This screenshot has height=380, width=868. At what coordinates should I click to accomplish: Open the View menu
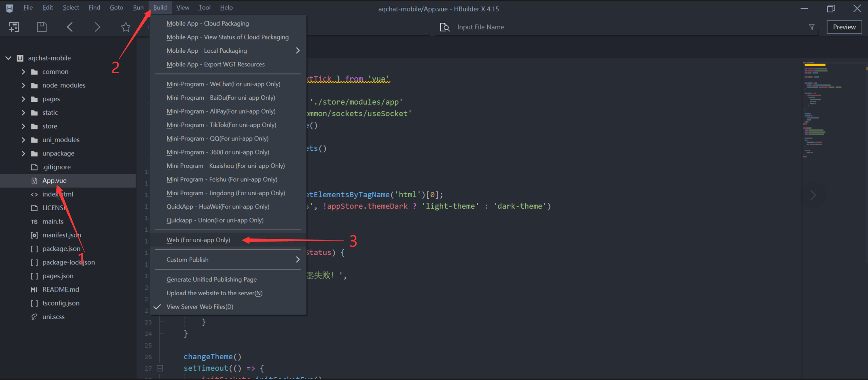[x=183, y=7]
